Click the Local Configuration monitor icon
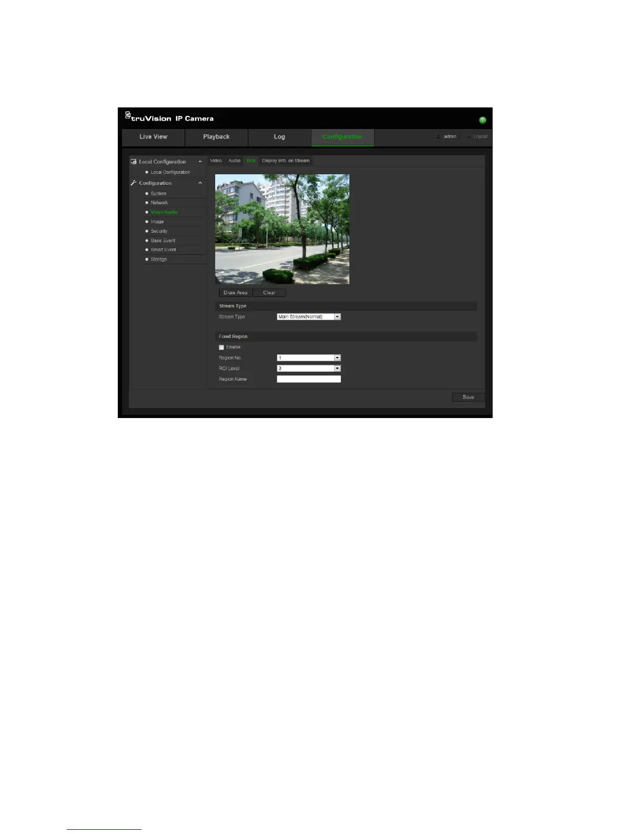The height and width of the screenshot is (834, 644). 134,162
